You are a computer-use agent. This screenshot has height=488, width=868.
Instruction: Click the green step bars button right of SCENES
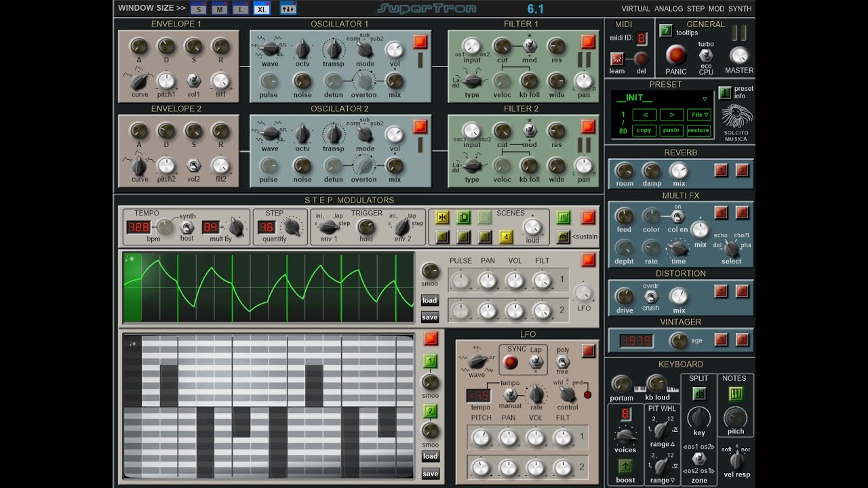564,218
